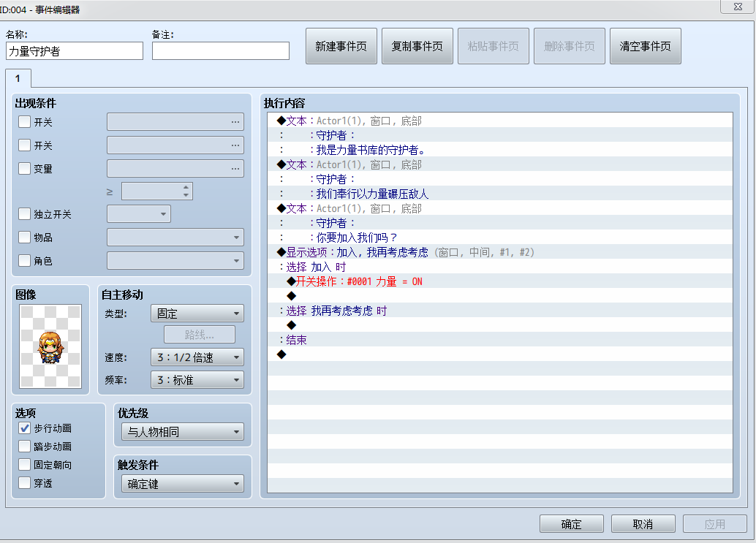The image size is (756, 543).
Task: Enable the 固定朝向 checkbox
Action: [24, 465]
